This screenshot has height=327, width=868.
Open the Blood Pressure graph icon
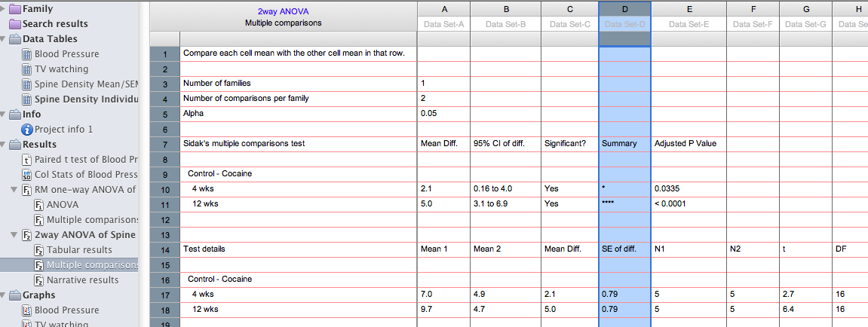click(27, 310)
